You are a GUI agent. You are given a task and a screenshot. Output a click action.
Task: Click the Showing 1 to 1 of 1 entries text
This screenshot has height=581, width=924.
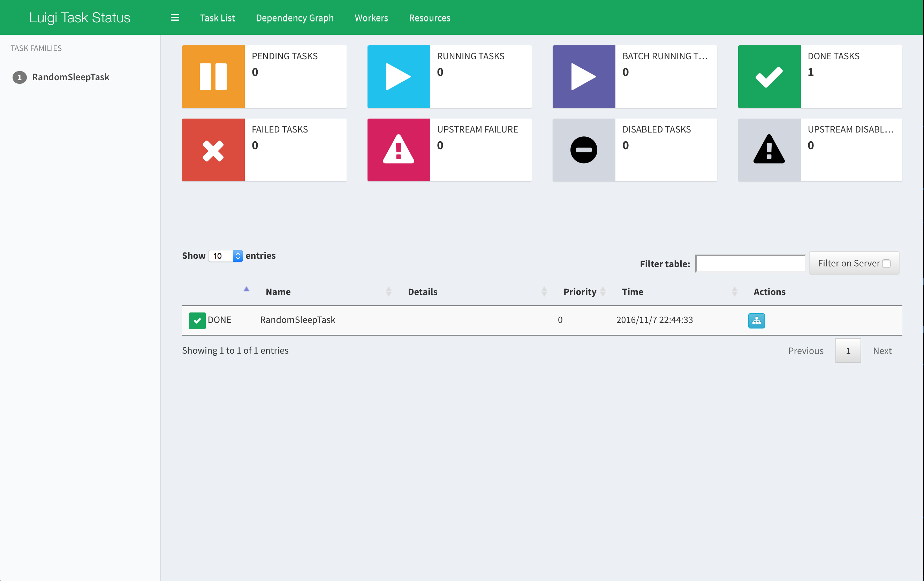[235, 350]
